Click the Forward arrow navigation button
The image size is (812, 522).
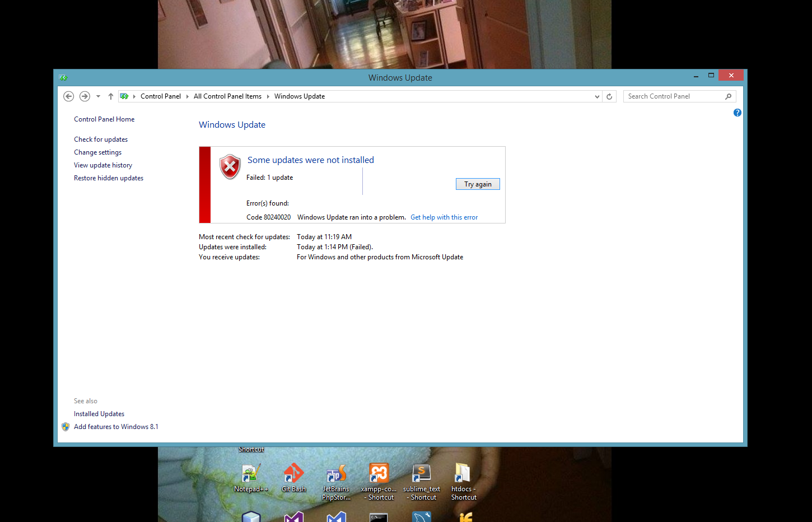click(85, 96)
